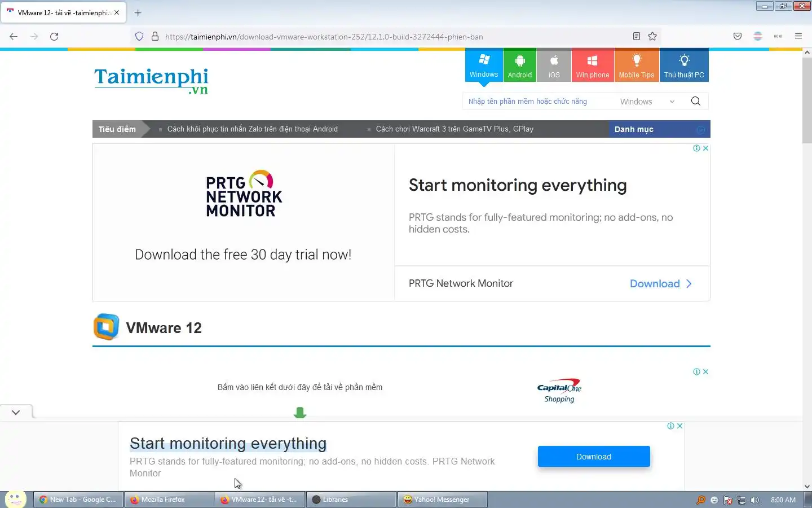Image resolution: width=812 pixels, height=508 pixels.
Task: Close the Capital One ad with X
Action: [x=705, y=372]
